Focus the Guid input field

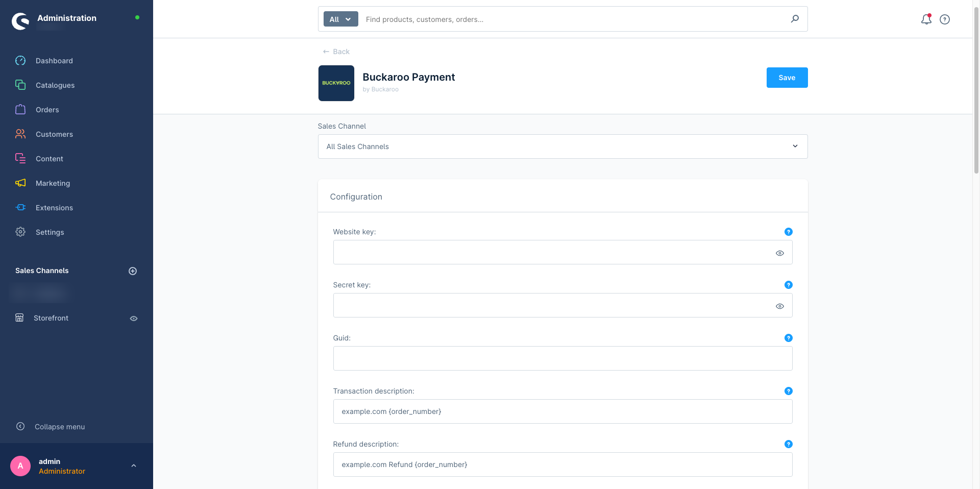click(562, 358)
